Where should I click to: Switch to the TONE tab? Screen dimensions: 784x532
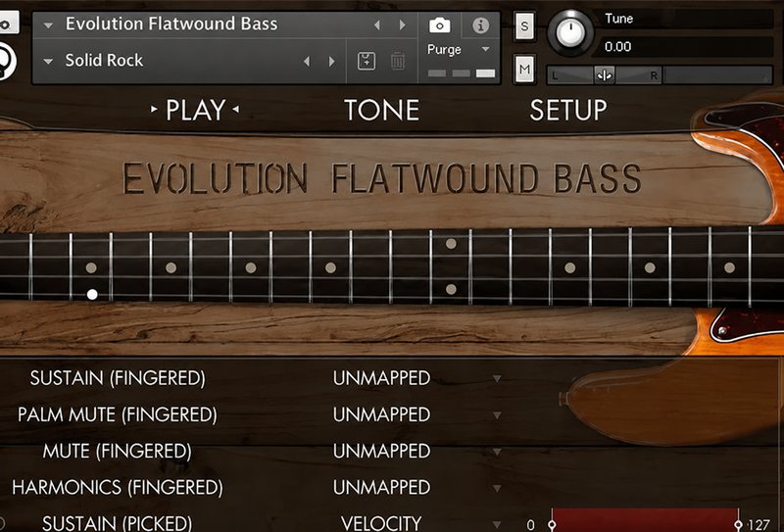(381, 110)
